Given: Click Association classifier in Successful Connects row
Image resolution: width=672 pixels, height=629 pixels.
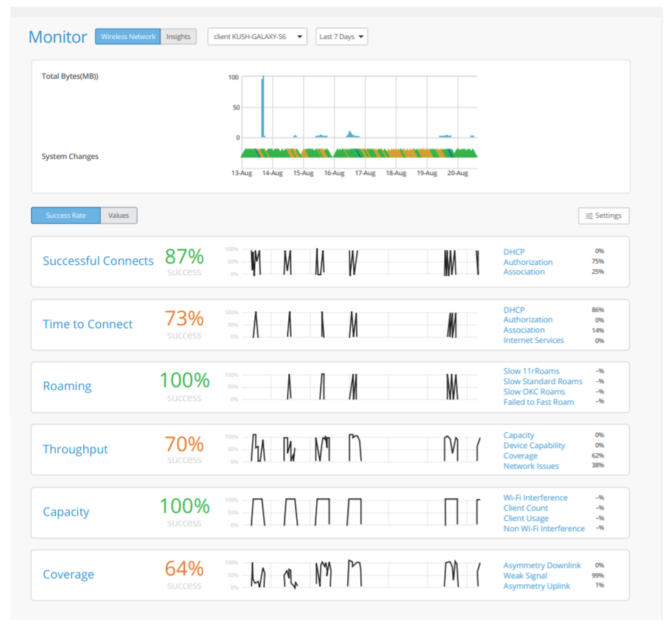Looking at the screenshot, I should click(x=524, y=272).
